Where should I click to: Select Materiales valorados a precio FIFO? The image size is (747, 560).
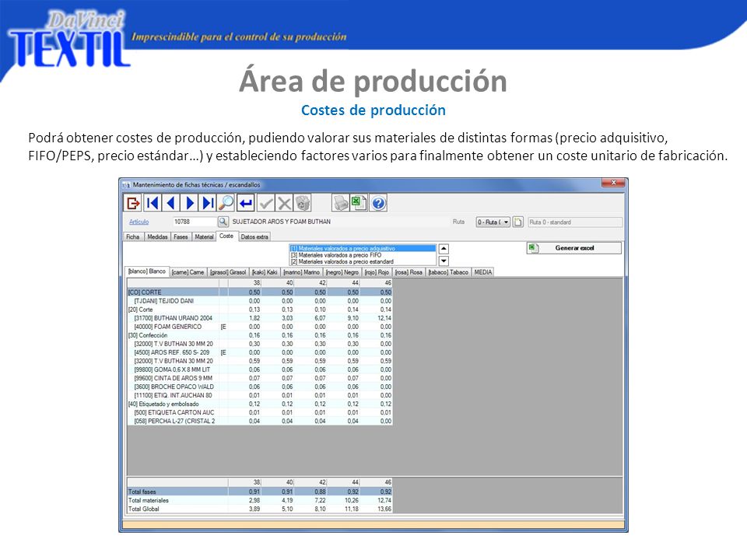362,255
